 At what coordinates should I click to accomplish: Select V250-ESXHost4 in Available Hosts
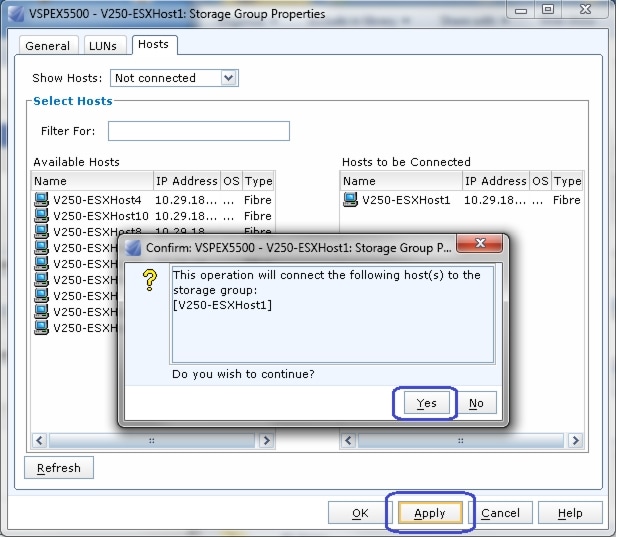pyautogui.click(x=154, y=201)
